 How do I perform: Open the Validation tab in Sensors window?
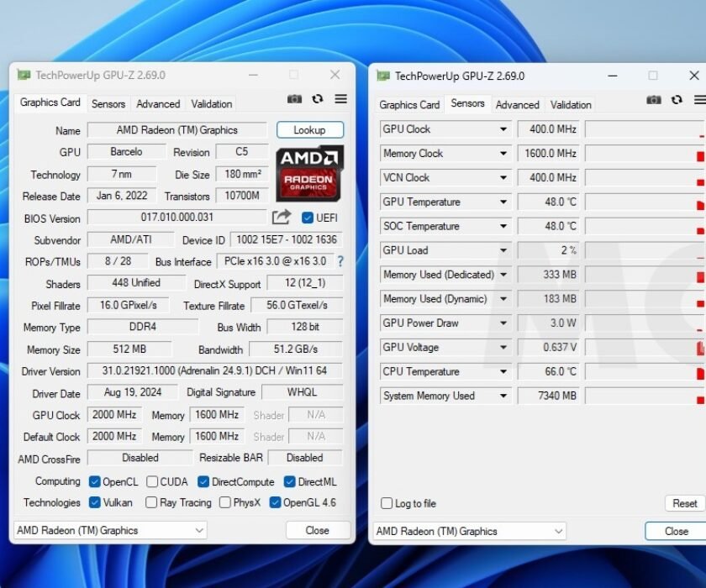click(571, 105)
